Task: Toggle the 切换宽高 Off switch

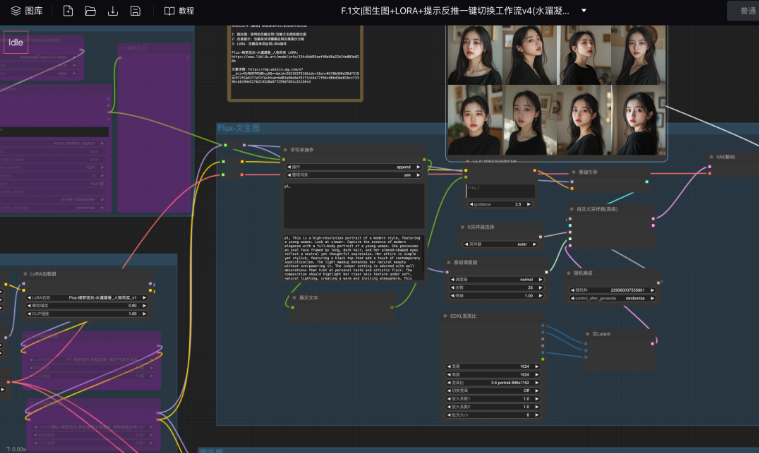Action: click(x=493, y=391)
